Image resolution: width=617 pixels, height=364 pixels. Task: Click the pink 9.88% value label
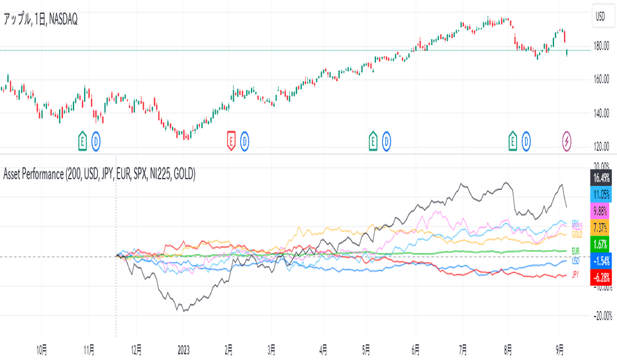tap(600, 211)
